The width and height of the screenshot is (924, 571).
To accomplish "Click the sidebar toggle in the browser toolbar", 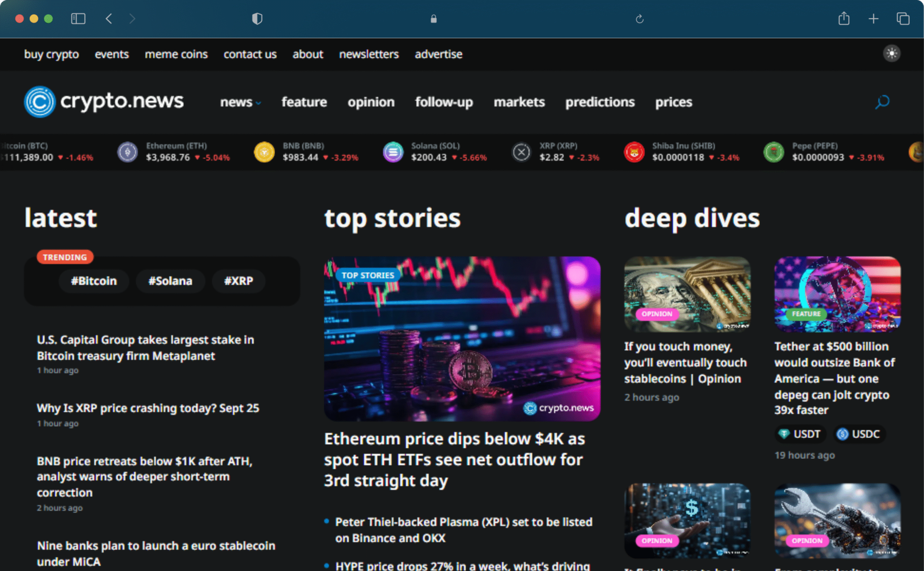I will (78, 18).
